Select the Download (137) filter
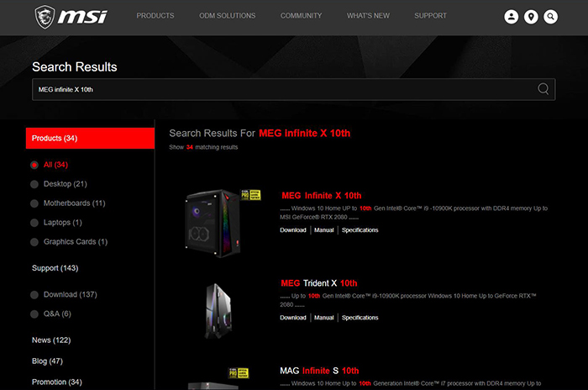Screen dimensions: 588x390 (x=34, y=294)
